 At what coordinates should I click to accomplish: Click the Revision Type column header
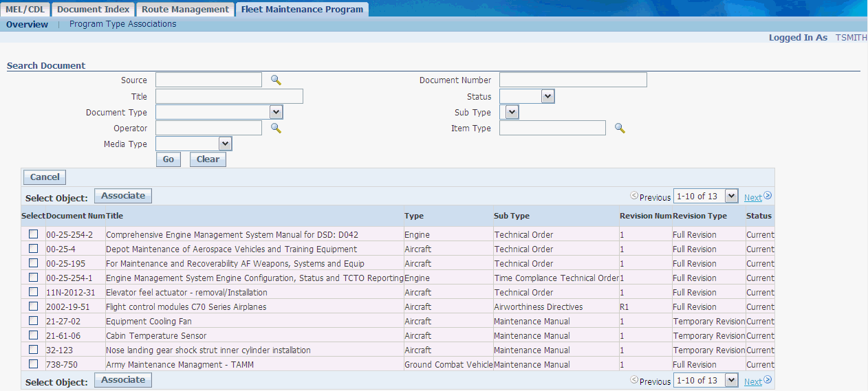[699, 216]
